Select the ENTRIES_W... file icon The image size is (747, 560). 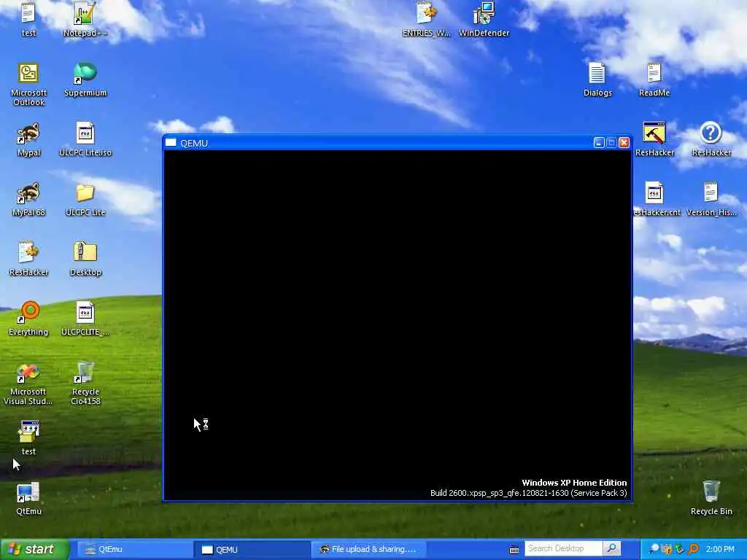pos(426,20)
